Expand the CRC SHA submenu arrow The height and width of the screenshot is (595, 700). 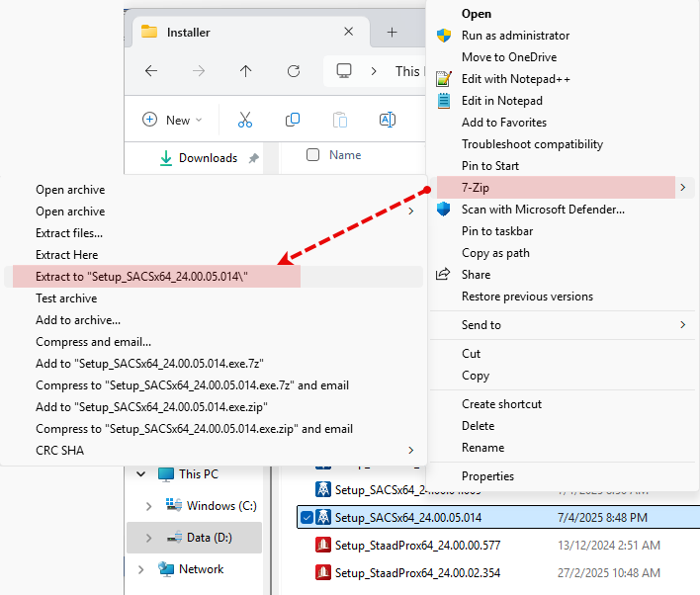[x=411, y=451]
